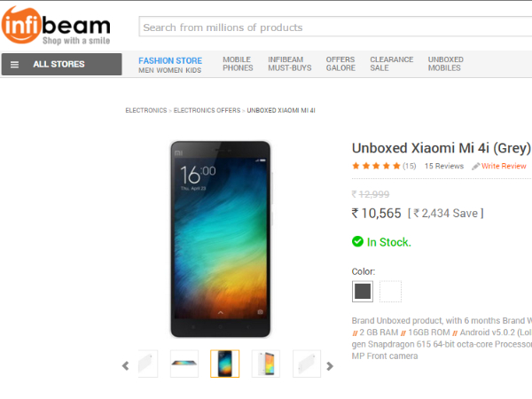The image size is (532, 399).
Task: Open the Clearance Sale section
Action: [391, 64]
